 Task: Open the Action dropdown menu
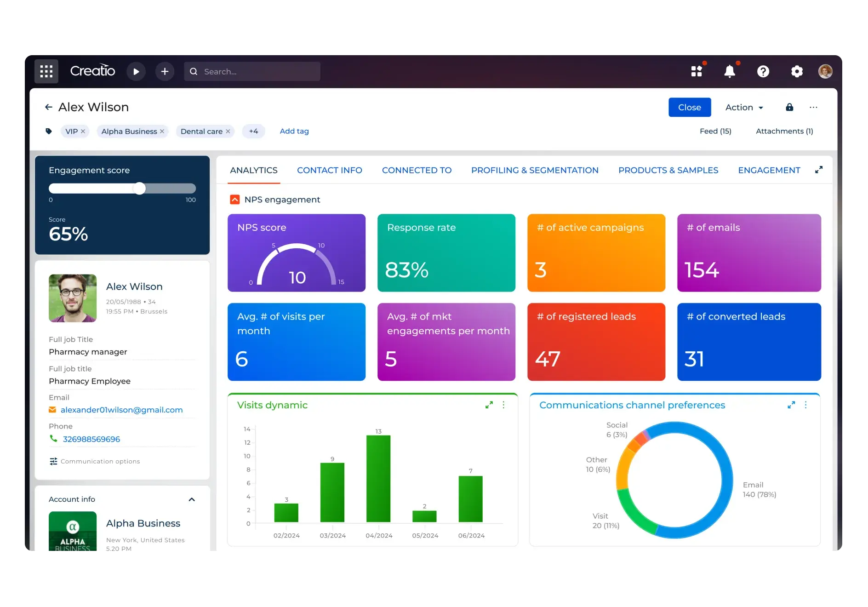[744, 107]
